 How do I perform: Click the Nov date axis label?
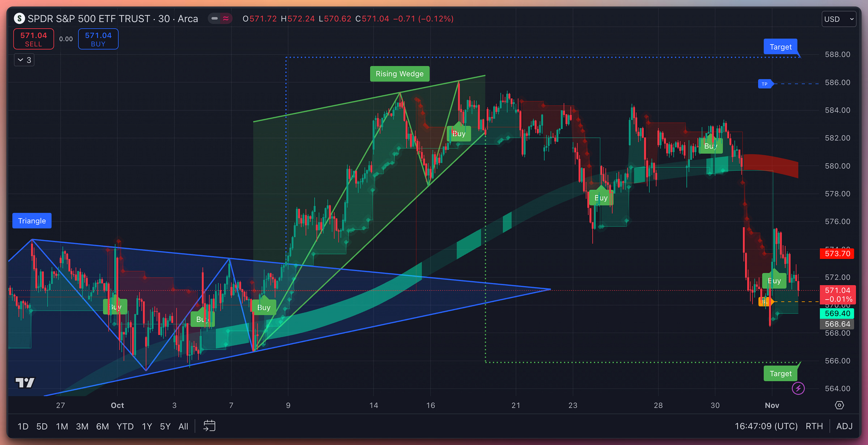tap(772, 406)
